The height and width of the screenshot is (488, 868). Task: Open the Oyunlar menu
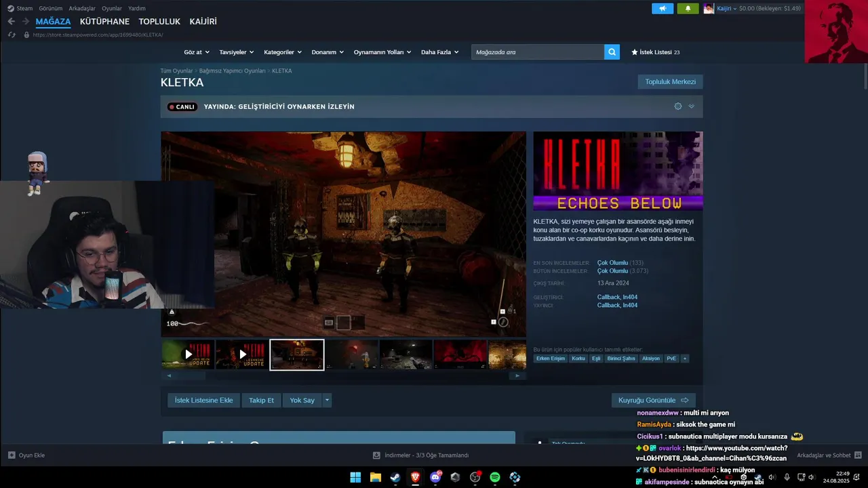[x=112, y=8]
